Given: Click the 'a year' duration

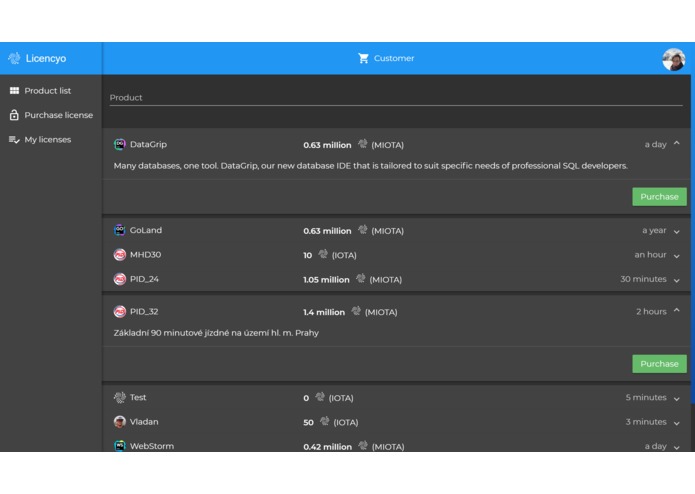Looking at the screenshot, I should 654,230.
